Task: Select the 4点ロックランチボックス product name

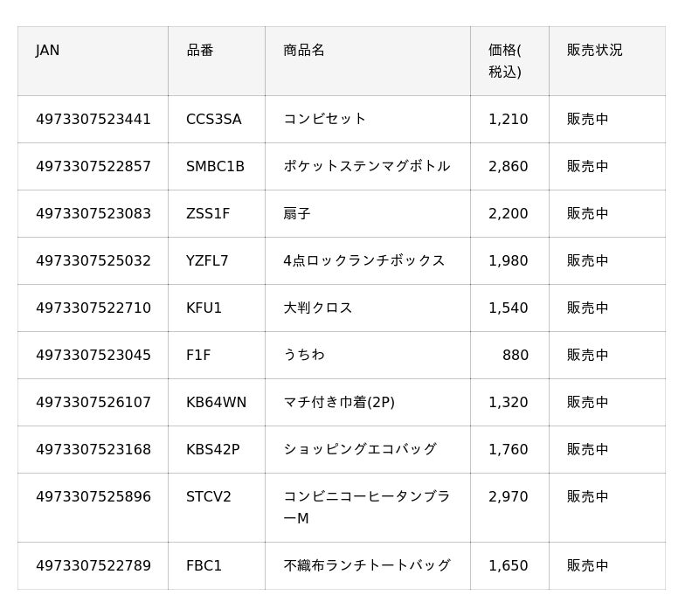Action: pos(364,260)
